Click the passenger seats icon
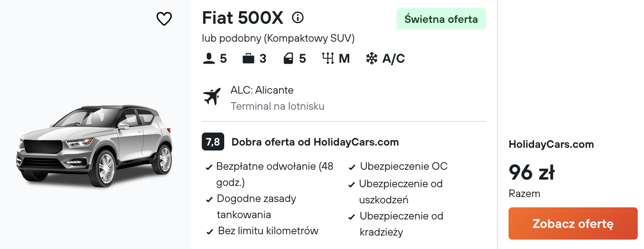Screen dimensions: 644x249 pyautogui.click(x=209, y=59)
